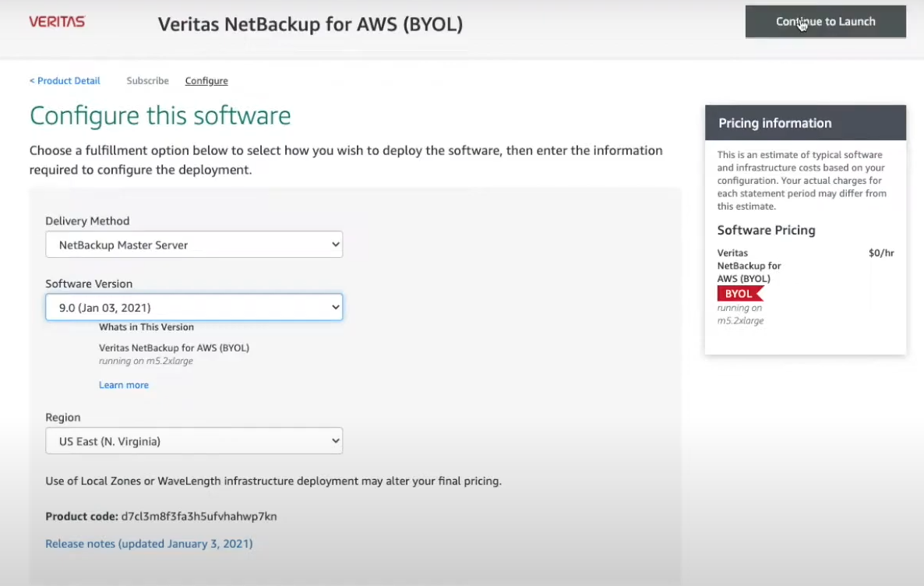Click the Delivery Method label
The width and height of the screenshot is (924, 586).
tap(87, 221)
